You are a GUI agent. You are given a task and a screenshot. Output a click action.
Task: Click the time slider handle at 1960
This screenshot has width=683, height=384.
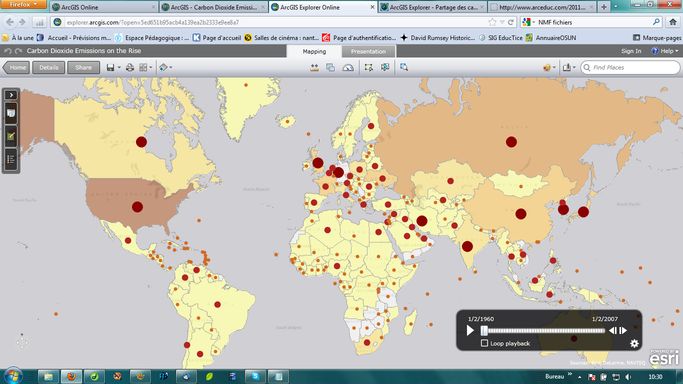tap(484, 330)
